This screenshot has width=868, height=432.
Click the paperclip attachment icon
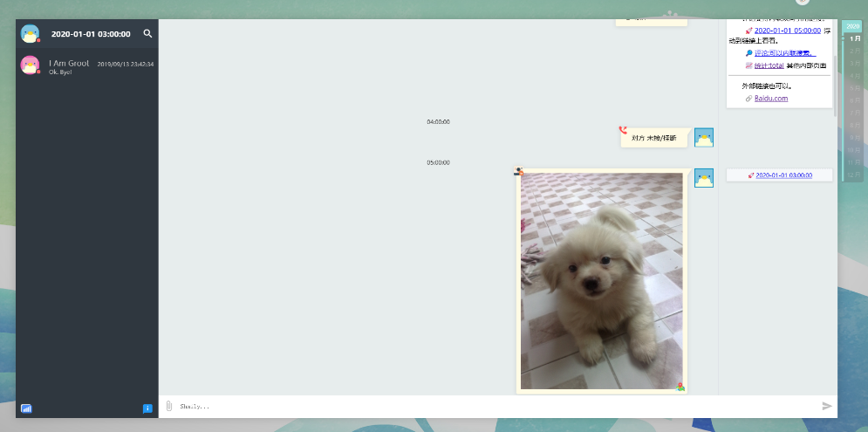[169, 406]
